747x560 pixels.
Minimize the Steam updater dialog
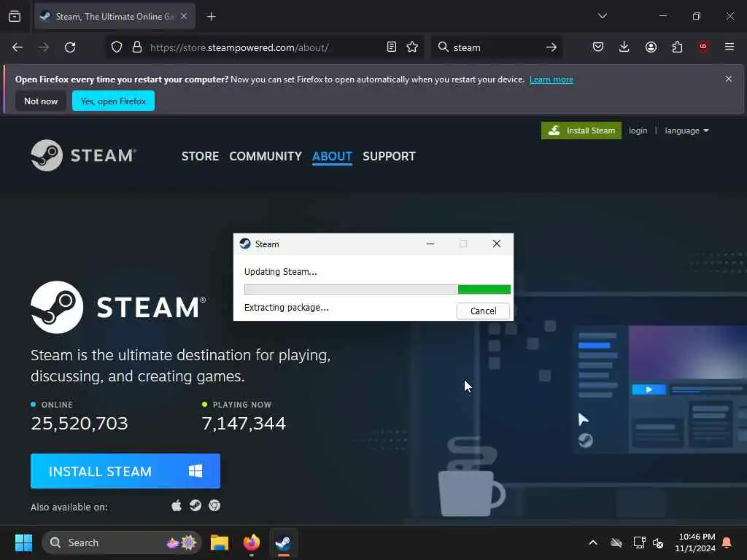click(x=430, y=244)
